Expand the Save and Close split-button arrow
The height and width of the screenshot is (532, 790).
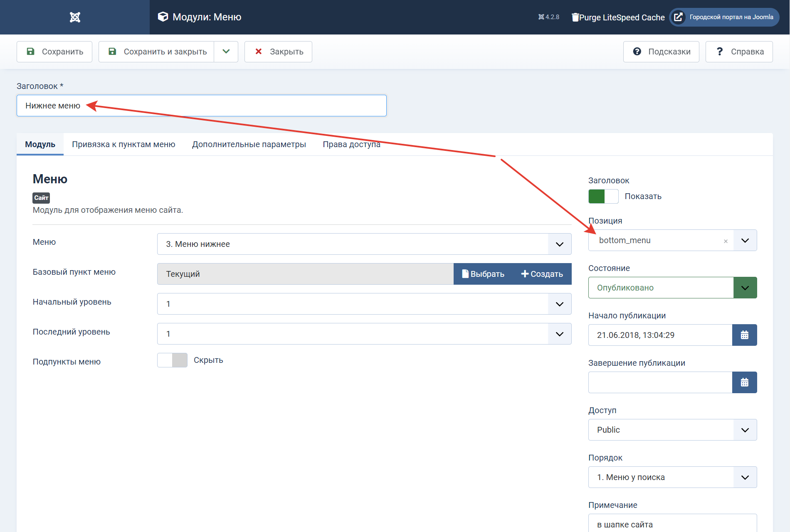click(226, 52)
